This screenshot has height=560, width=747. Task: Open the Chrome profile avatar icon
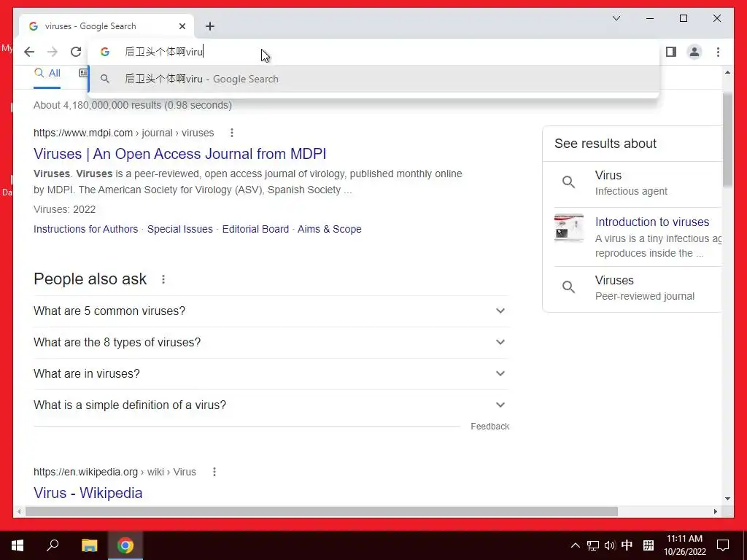pyautogui.click(x=694, y=52)
